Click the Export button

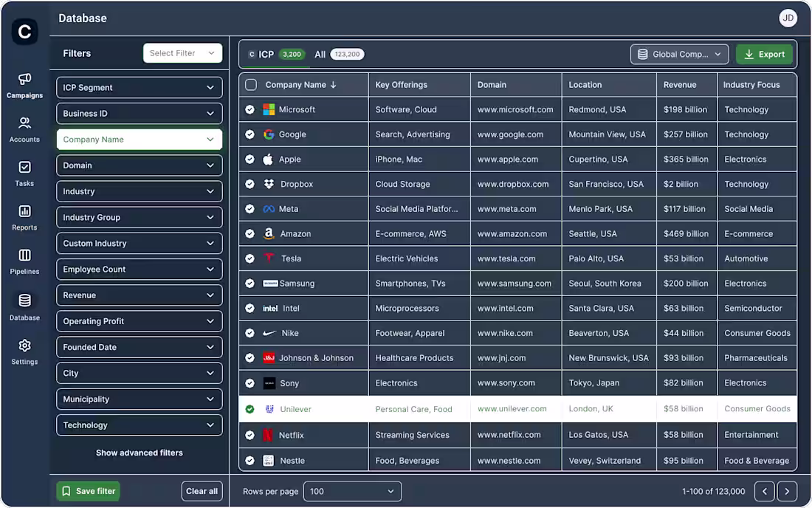pos(764,54)
